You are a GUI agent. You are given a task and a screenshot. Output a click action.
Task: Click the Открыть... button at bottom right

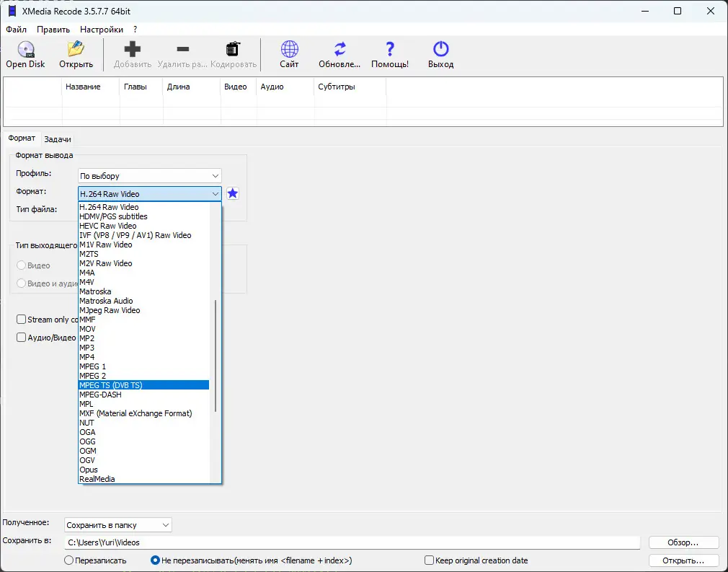(x=683, y=560)
